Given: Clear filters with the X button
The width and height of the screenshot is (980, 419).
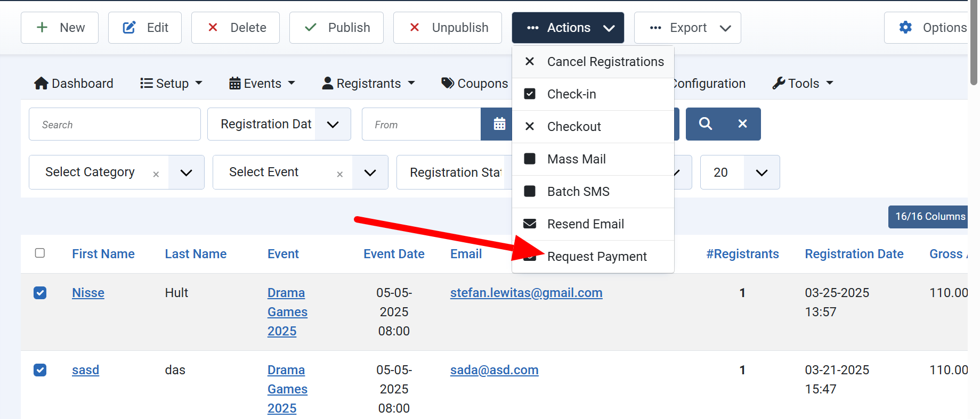Looking at the screenshot, I should [742, 124].
